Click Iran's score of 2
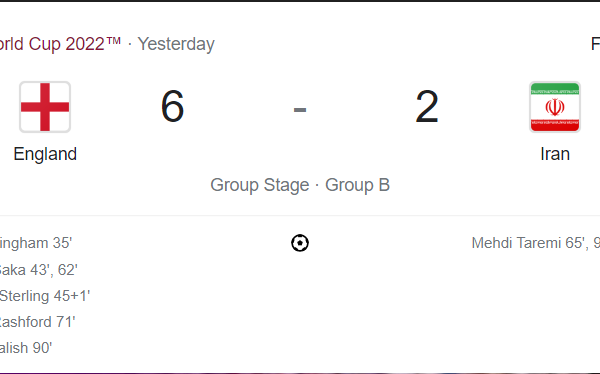Image resolution: width=600 pixels, height=374 pixels. [427, 106]
